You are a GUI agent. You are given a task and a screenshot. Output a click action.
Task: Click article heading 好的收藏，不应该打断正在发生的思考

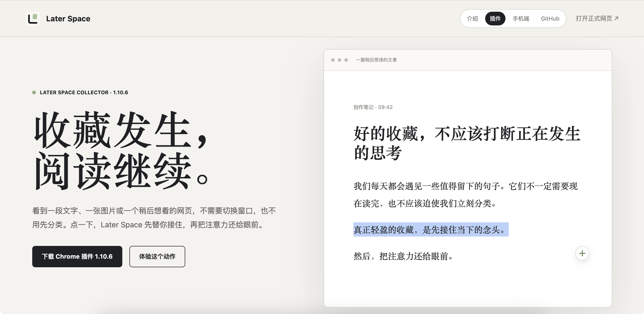tap(467, 143)
